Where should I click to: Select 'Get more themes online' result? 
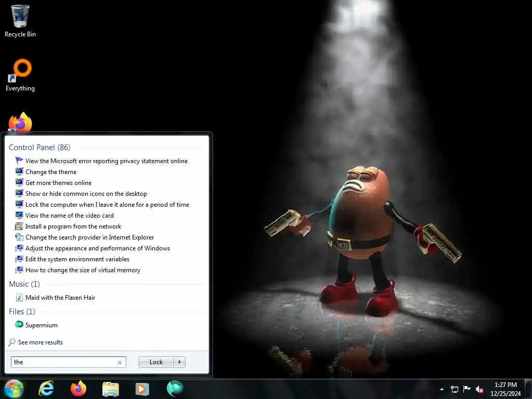tap(58, 182)
